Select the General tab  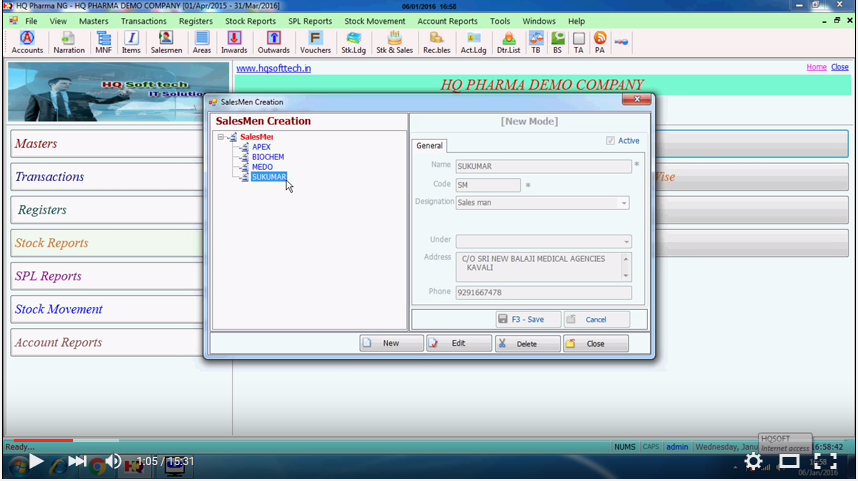429,146
